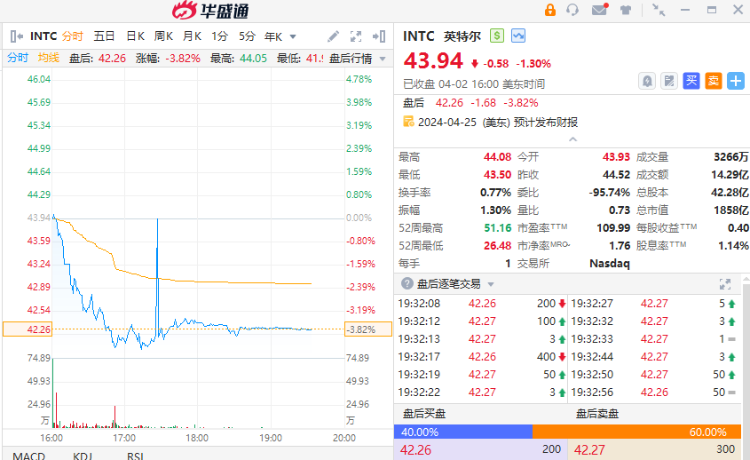Click the blue 买 buy button
Image resolution: width=750 pixels, height=460 pixels.
pos(691,81)
